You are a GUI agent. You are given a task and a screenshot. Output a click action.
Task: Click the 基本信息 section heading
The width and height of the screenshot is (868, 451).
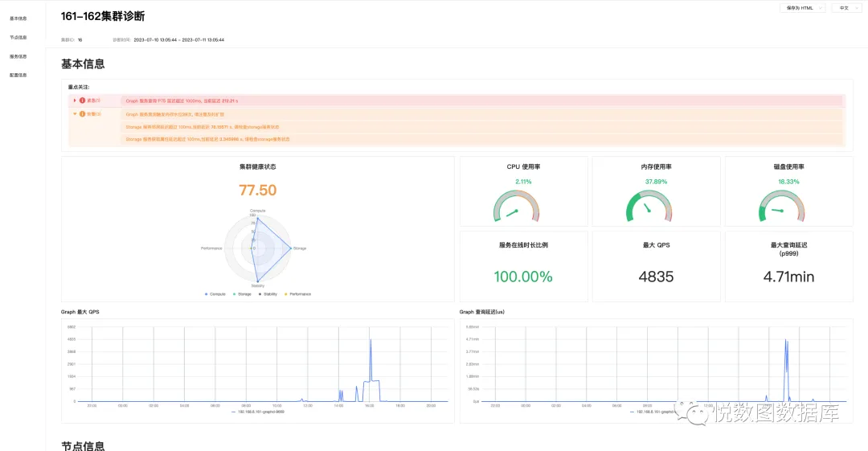83,64
